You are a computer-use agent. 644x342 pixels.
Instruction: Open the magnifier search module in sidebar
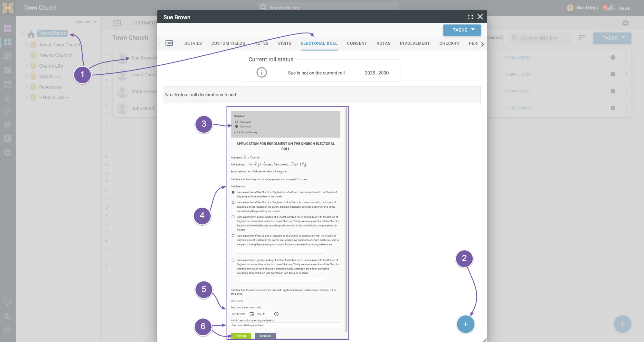[8, 56]
